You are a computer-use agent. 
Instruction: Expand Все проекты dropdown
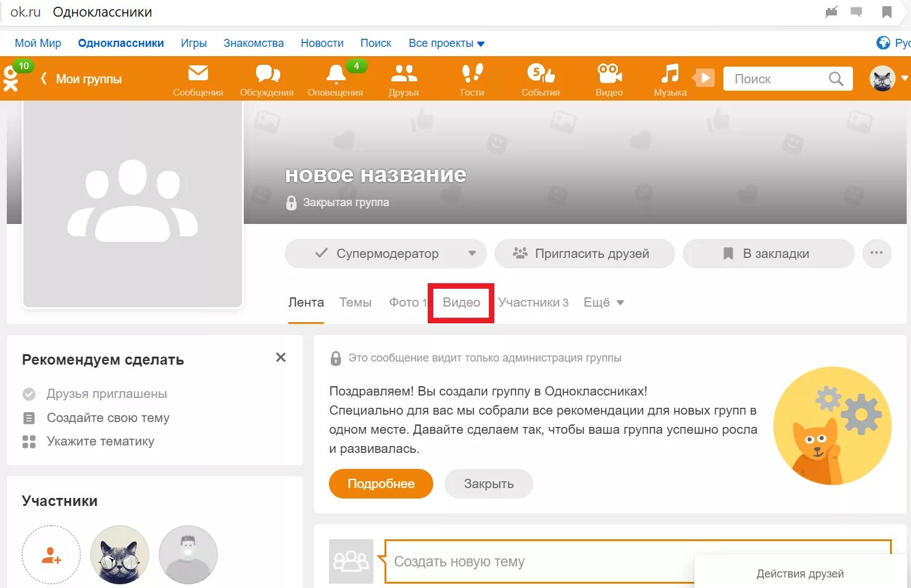point(447,43)
